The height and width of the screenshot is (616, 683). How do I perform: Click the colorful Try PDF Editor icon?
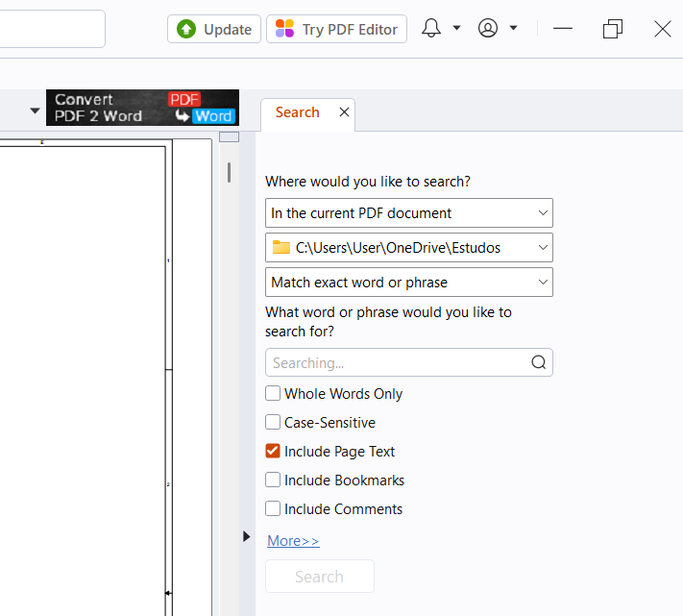[x=284, y=29]
